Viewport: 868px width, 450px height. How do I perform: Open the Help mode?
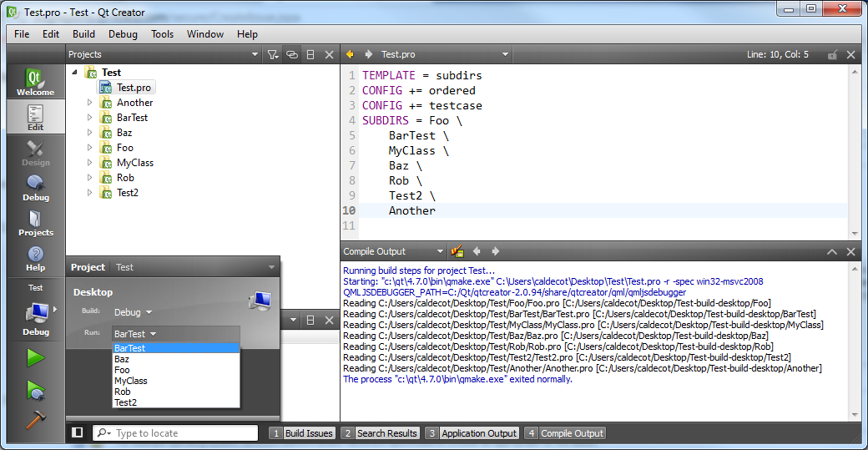pyautogui.click(x=35, y=258)
